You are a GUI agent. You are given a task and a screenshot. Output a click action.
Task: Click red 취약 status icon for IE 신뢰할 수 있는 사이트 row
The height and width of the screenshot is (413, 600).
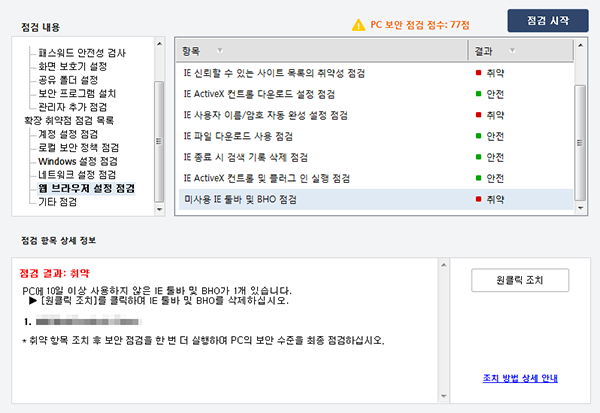(478, 72)
